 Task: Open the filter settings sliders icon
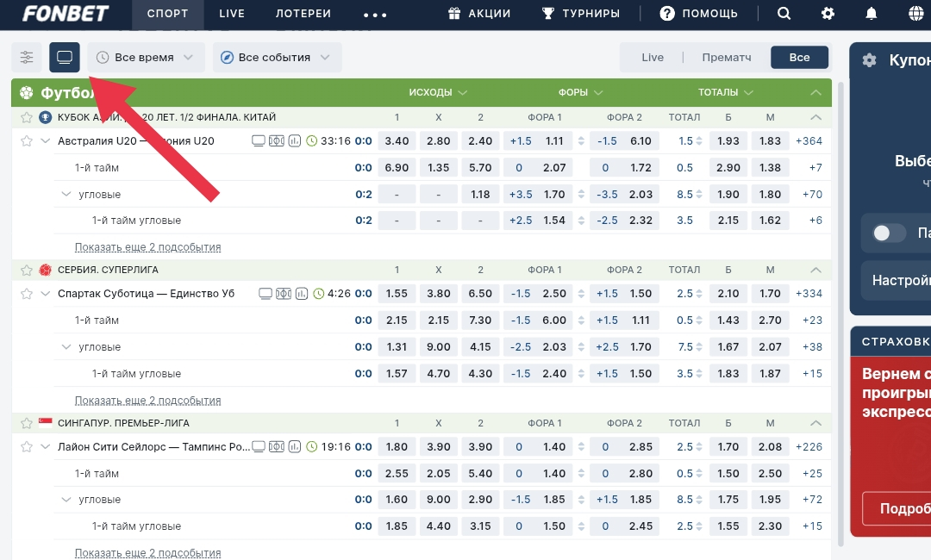coord(27,58)
